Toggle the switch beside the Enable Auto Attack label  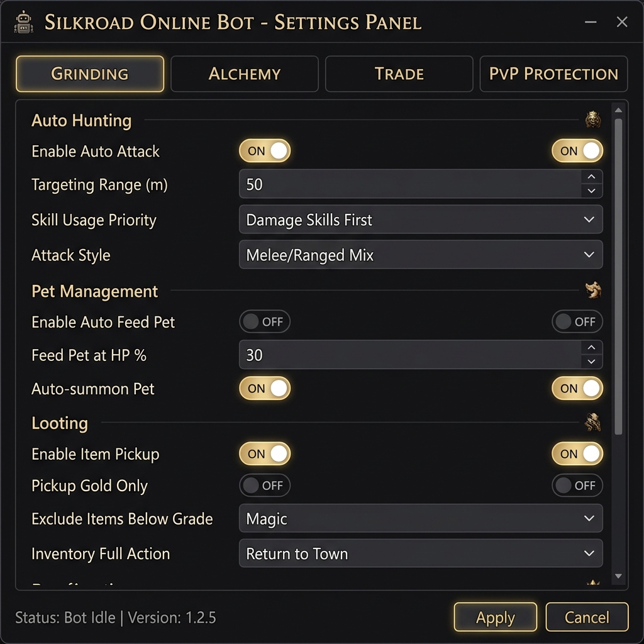(x=265, y=151)
